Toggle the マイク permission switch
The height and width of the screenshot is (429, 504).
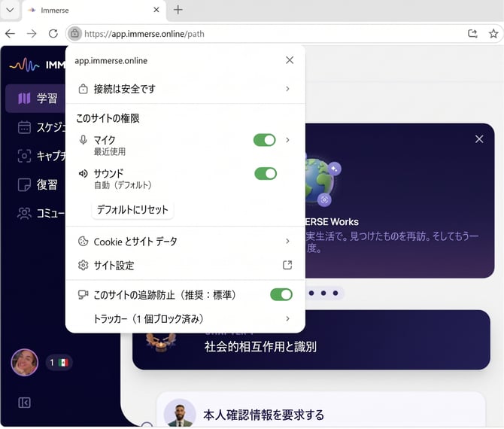tap(265, 140)
